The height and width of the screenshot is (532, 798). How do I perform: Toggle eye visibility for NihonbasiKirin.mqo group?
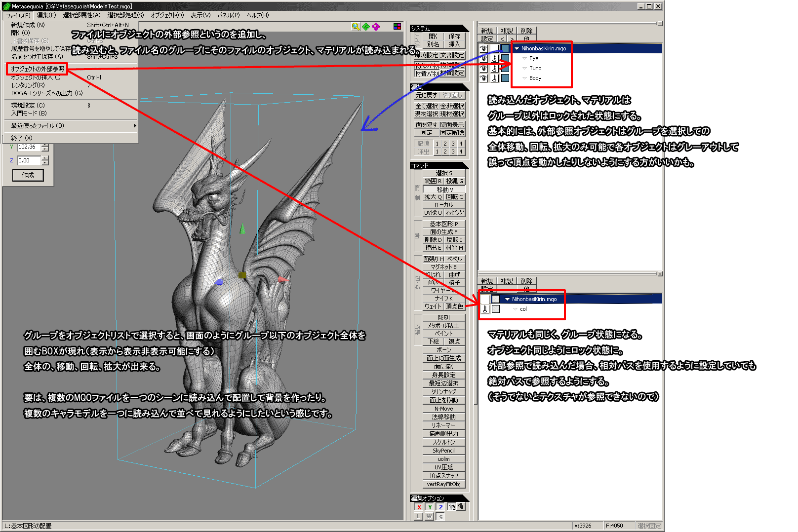pos(484,48)
